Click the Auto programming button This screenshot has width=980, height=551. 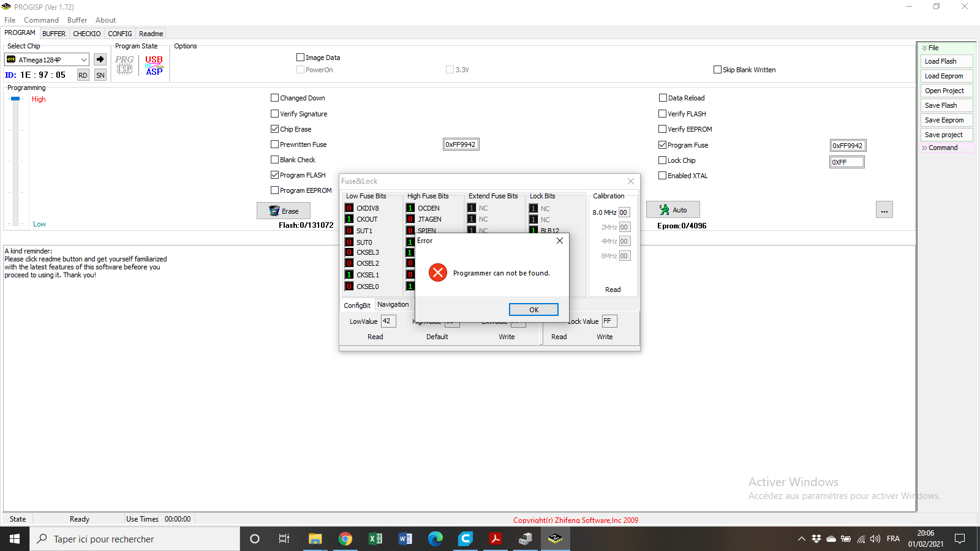[673, 210]
